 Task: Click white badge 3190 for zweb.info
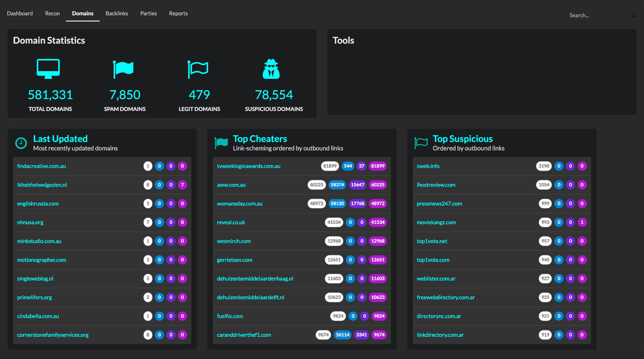544,166
